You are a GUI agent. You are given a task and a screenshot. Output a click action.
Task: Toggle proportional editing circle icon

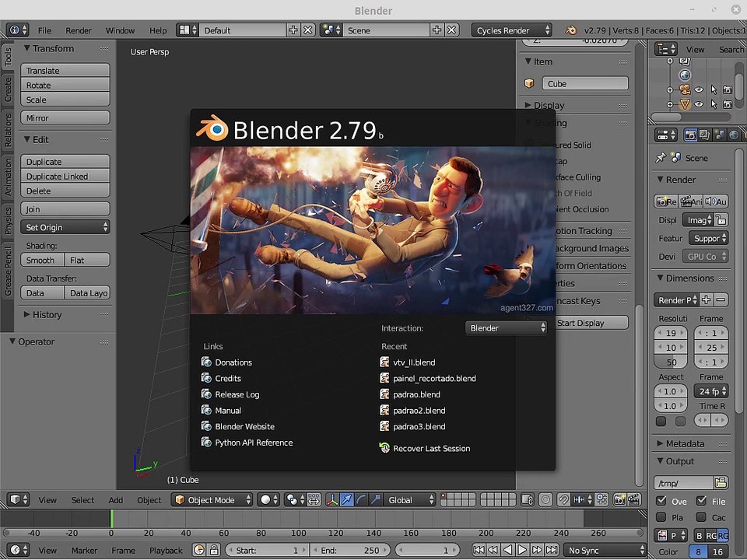point(545,499)
